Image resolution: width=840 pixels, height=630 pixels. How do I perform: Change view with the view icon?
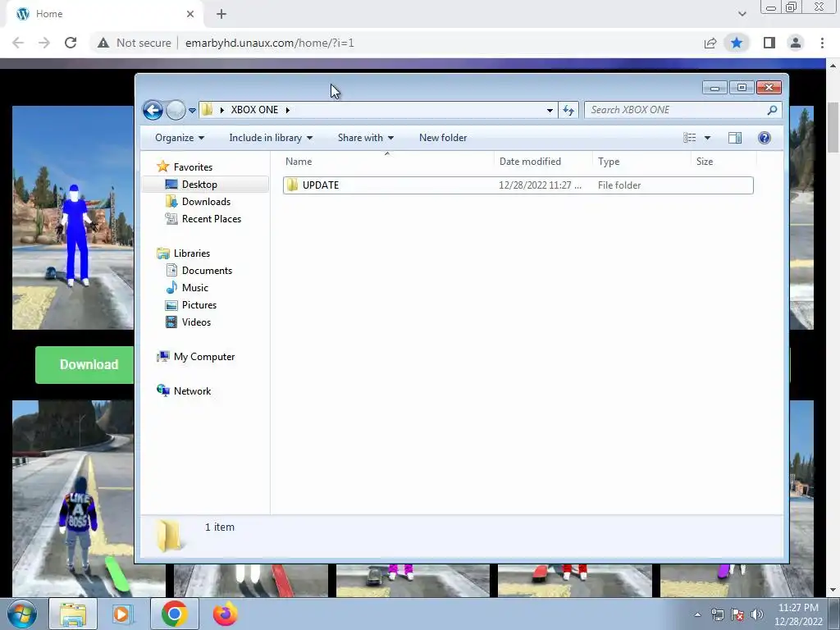coord(689,138)
